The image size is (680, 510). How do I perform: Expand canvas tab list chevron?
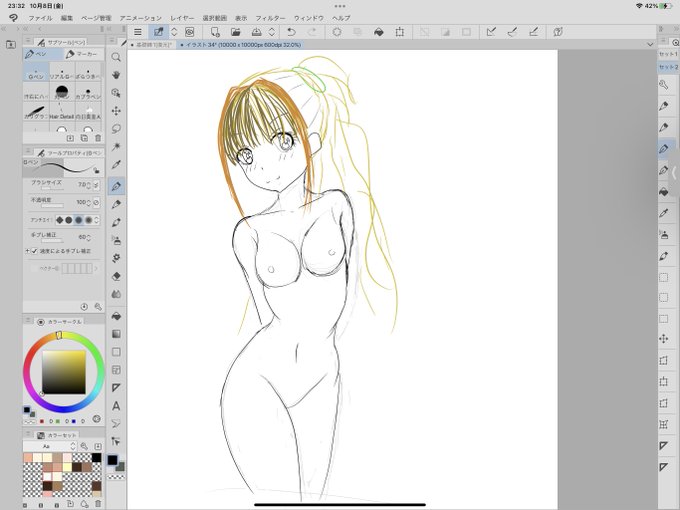650,44
